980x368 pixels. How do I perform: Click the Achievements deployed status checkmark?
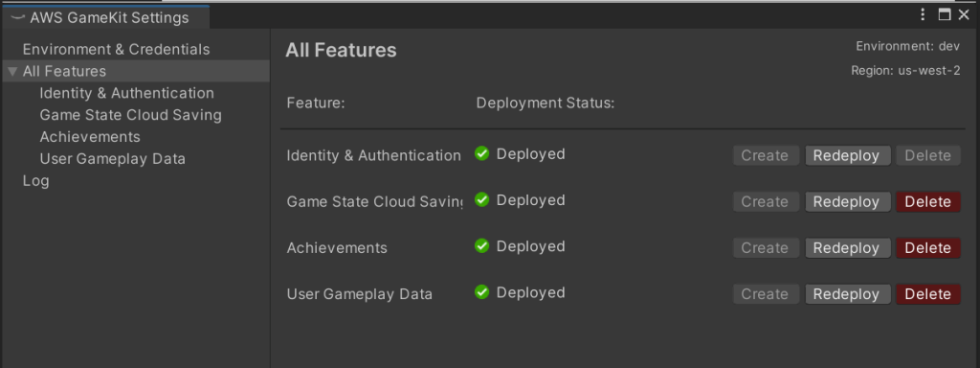481,246
